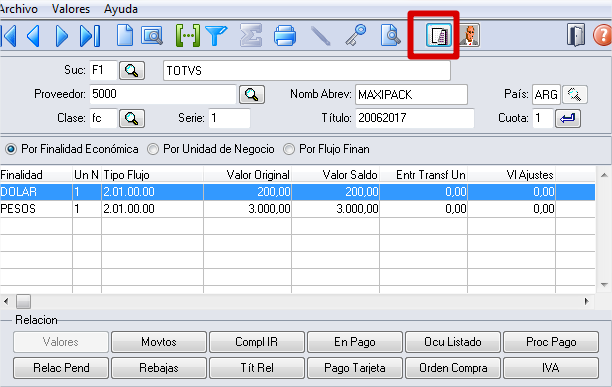Open the search screen magnifier icon

(x=152, y=36)
